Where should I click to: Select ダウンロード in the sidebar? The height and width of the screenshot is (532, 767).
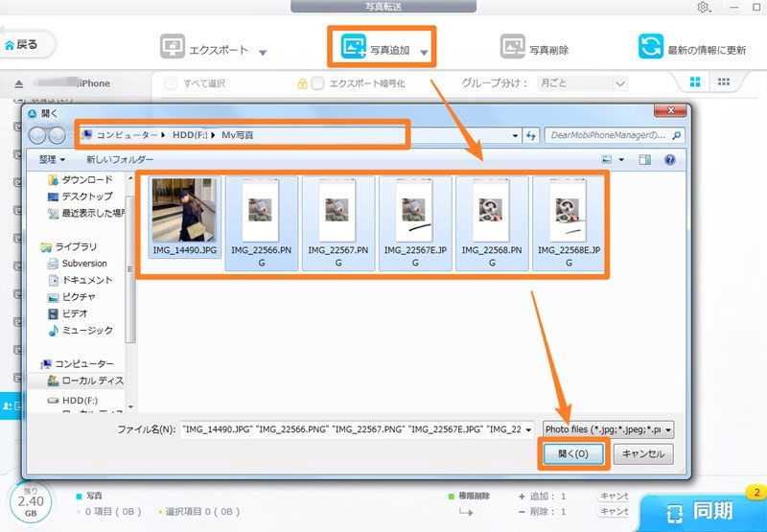81,179
